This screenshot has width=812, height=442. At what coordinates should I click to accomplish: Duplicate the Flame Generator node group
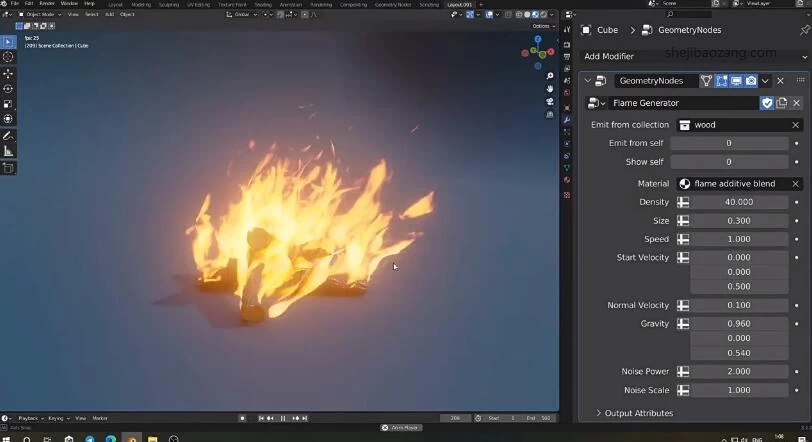[782, 103]
